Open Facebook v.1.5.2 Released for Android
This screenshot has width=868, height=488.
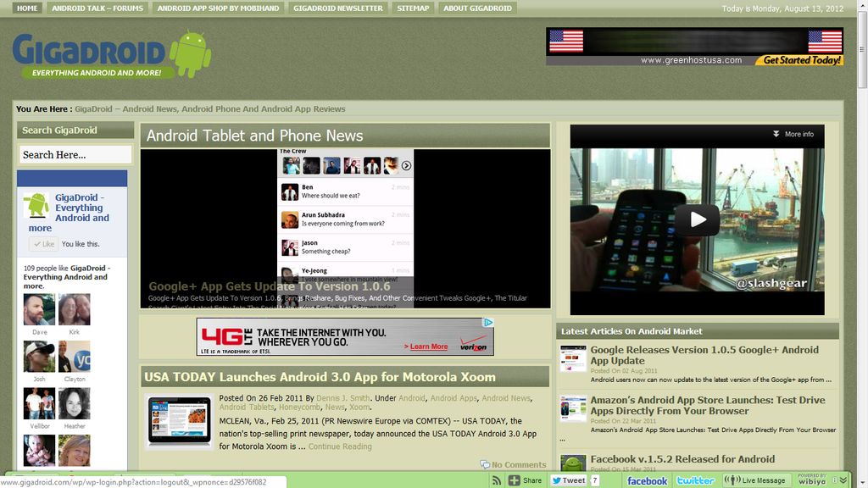[682, 459]
